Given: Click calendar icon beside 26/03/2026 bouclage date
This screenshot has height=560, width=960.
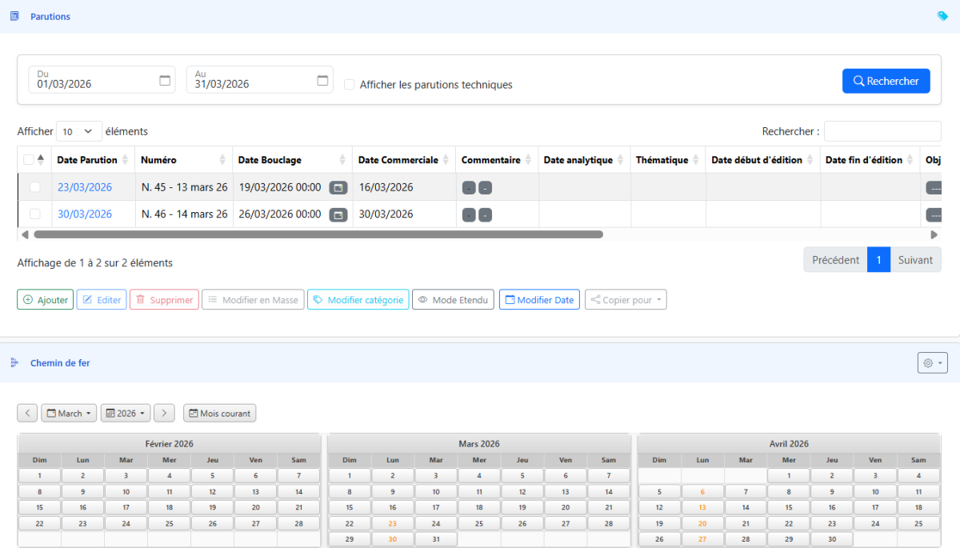Looking at the screenshot, I should point(338,214).
